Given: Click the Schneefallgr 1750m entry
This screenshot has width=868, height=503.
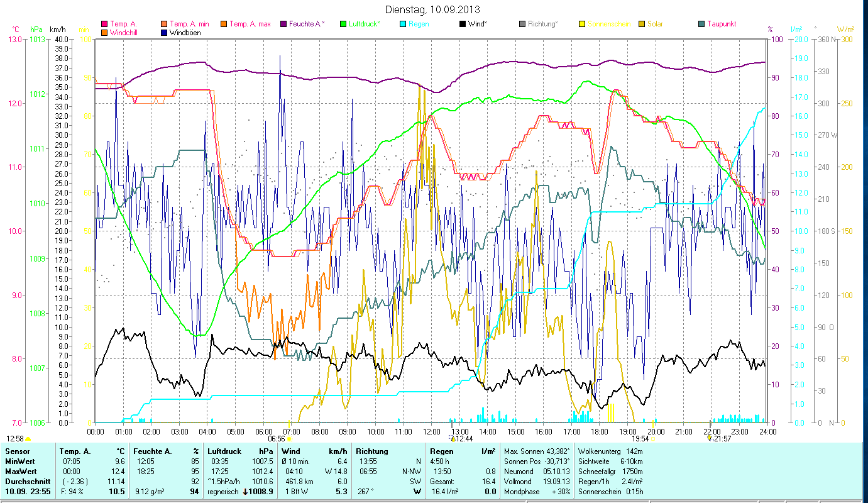Looking at the screenshot, I should pyautogui.click(x=610, y=472).
